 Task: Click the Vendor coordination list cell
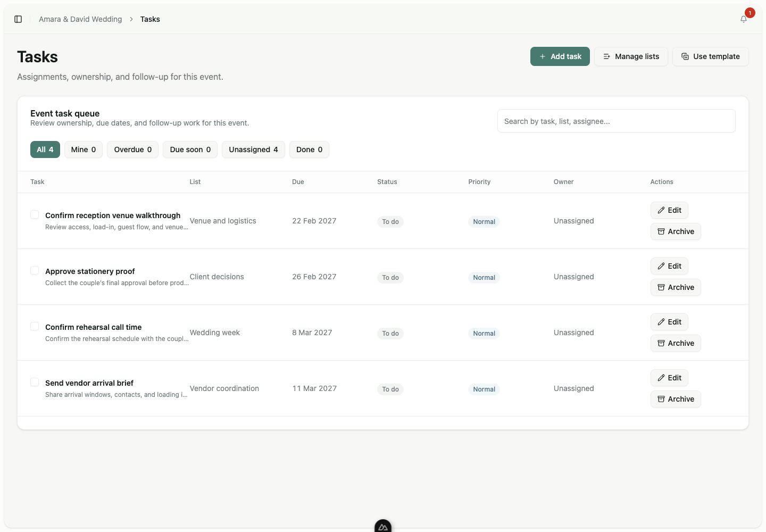224,388
